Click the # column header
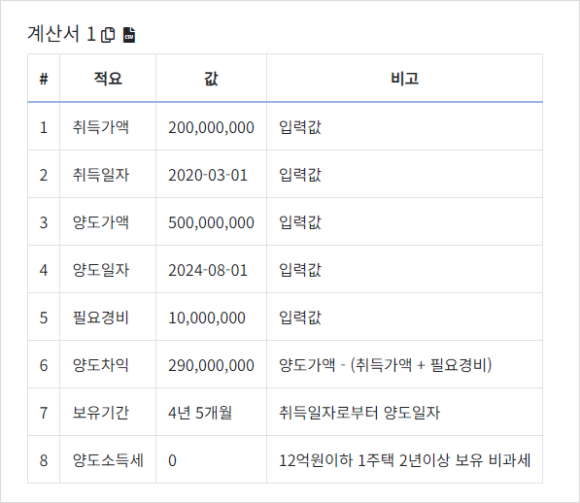Image resolution: width=580 pixels, height=503 pixels. [44, 78]
